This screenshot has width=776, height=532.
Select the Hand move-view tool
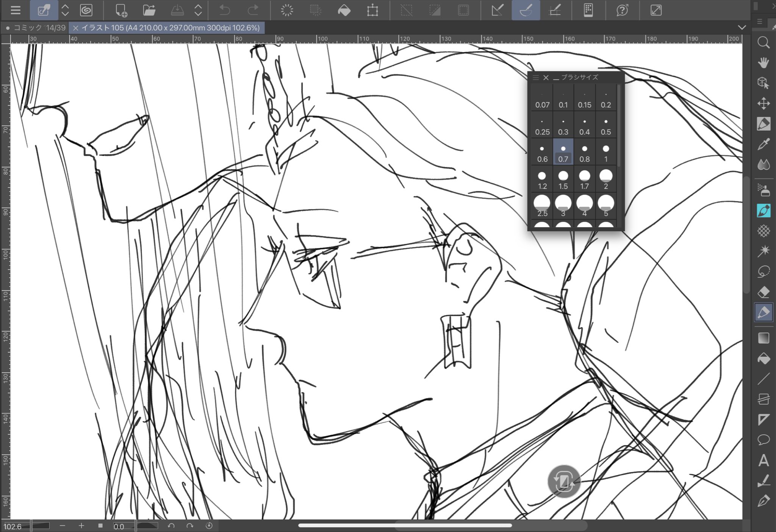[763, 63]
